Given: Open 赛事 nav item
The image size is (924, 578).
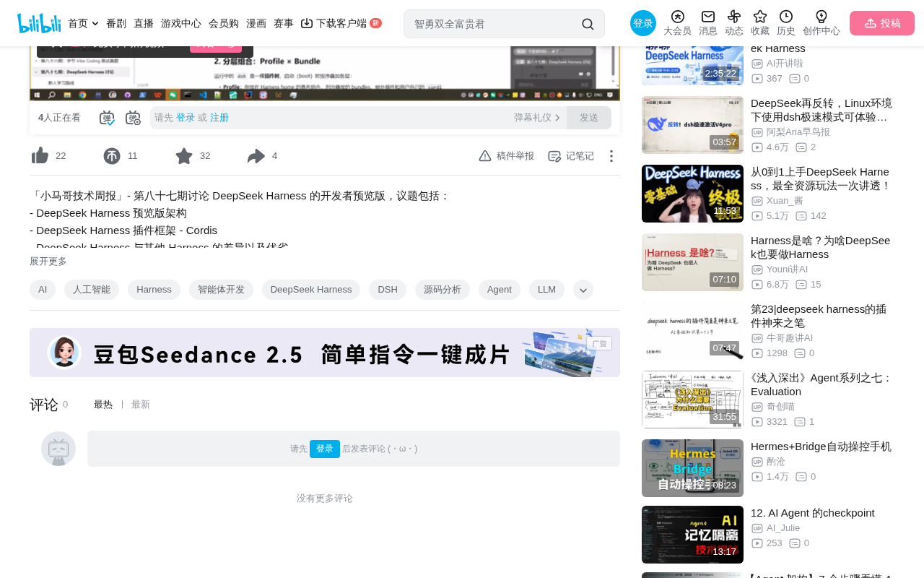Looking at the screenshot, I should click(284, 23).
